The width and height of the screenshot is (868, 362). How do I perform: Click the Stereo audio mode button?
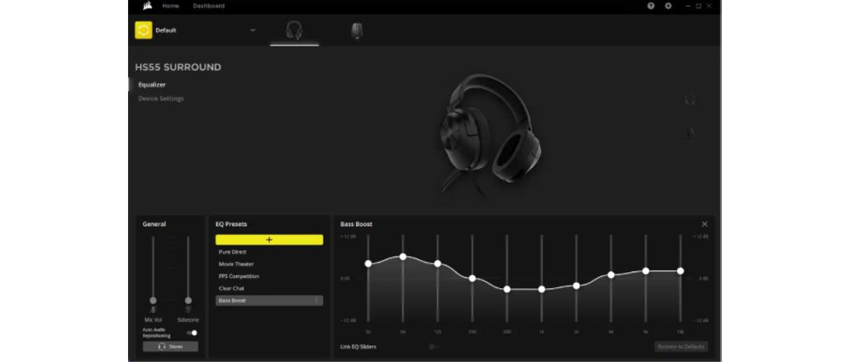[x=170, y=347]
